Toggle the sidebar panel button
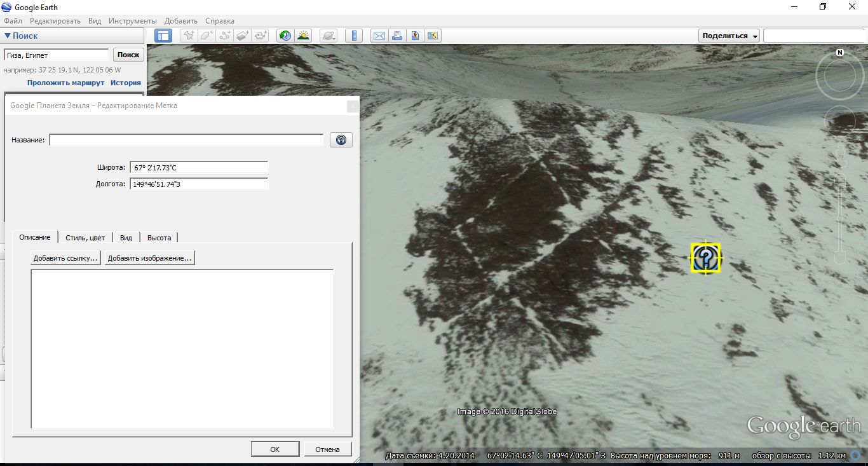The height and width of the screenshot is (466, 868). pyautogui.click(x=163, y=36)
